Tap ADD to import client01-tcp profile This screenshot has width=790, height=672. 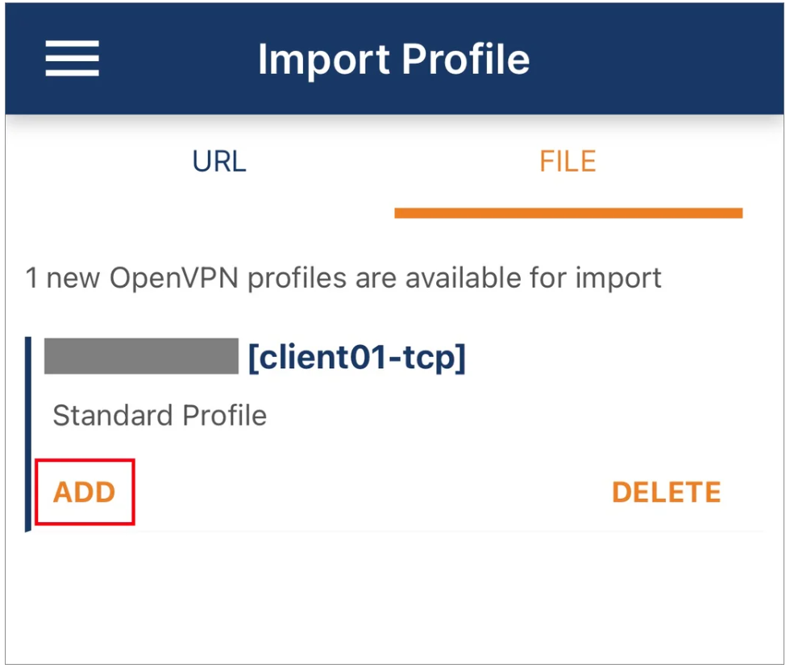(x=85, y=492)
